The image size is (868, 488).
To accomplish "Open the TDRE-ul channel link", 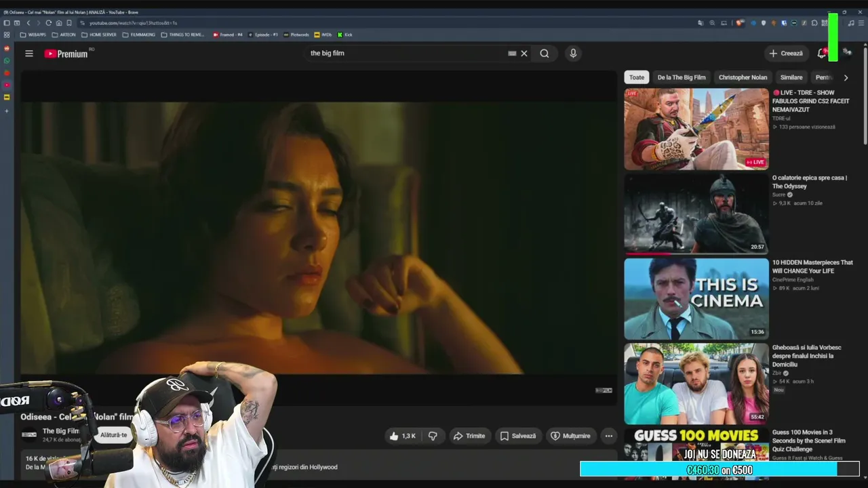I will point(781,119).
